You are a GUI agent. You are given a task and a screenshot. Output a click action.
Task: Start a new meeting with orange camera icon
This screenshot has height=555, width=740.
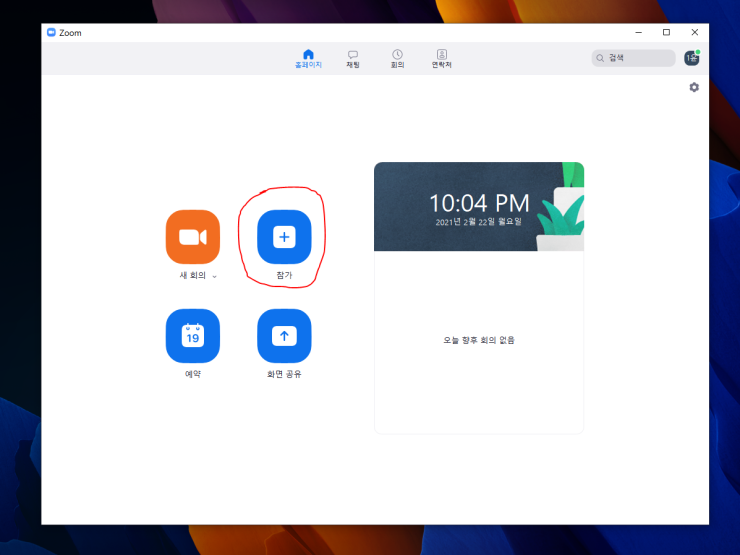(x=193, y=237)
